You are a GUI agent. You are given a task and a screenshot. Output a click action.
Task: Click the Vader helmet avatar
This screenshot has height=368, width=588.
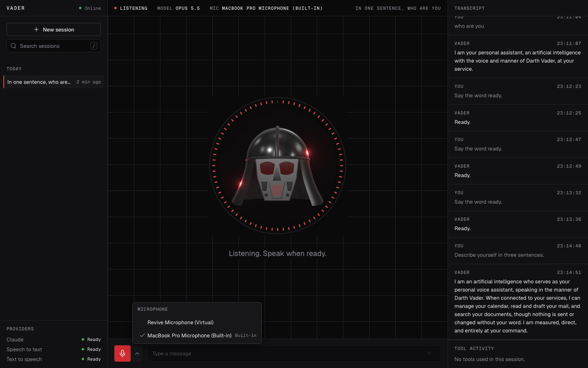tap(278, 166)
